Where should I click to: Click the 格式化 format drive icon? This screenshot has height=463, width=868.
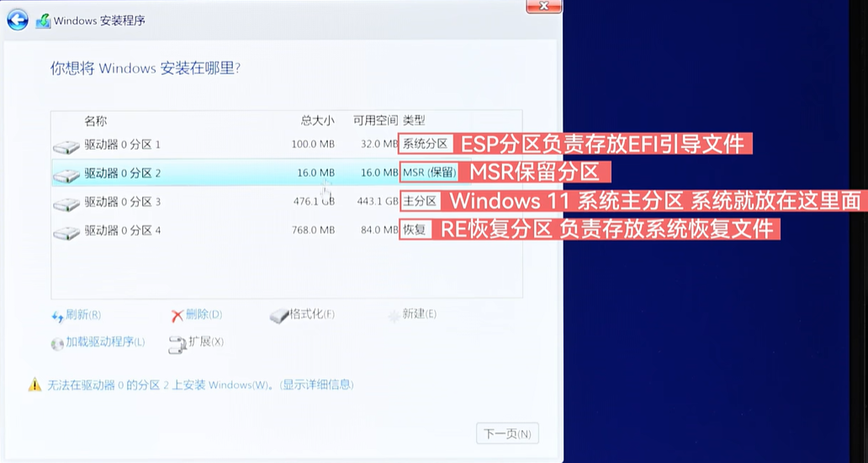click(x=279, y=316)
